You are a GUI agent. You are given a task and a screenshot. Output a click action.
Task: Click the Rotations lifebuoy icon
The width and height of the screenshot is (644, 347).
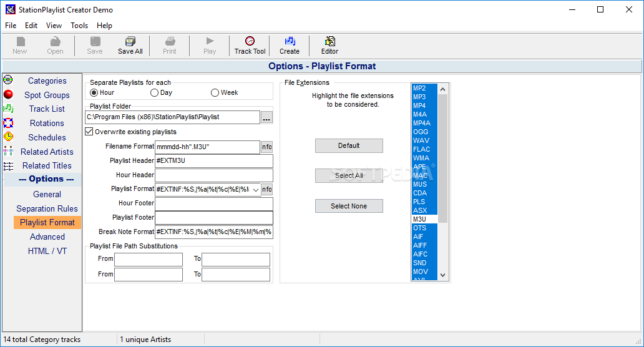click(8, 123)
